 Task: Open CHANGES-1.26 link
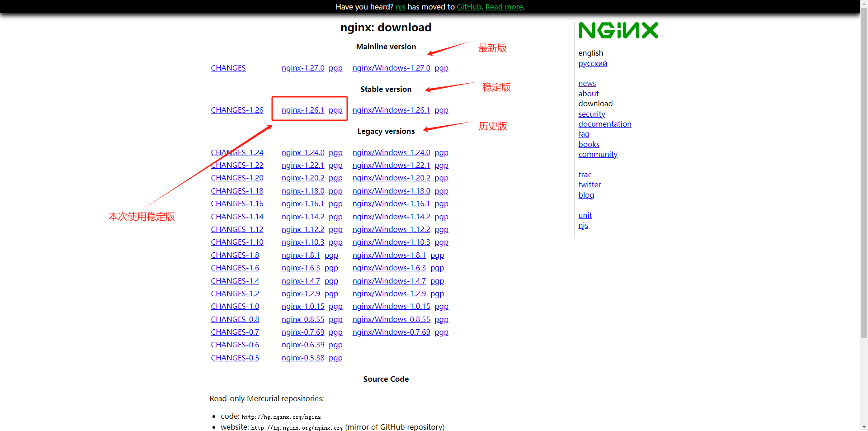click(237, 110)
